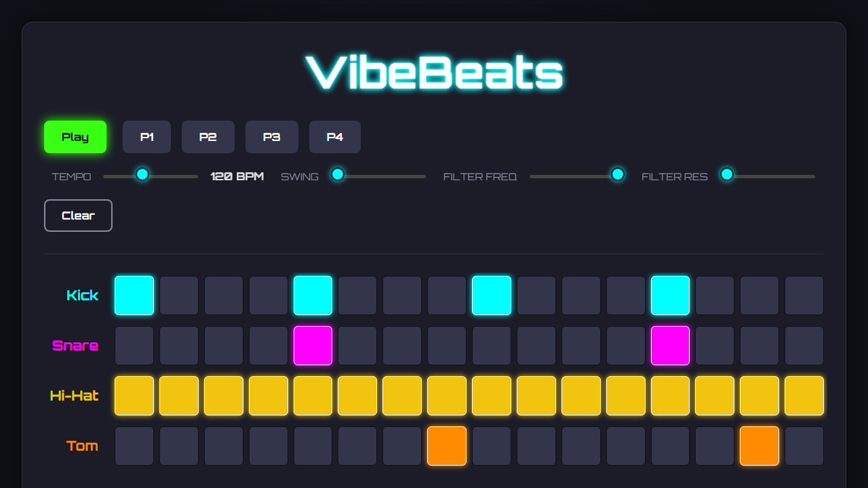The height and width of the screenshot is (488, 868).
Task: Adjust the TEMPO slider handle
Action: 142,174
